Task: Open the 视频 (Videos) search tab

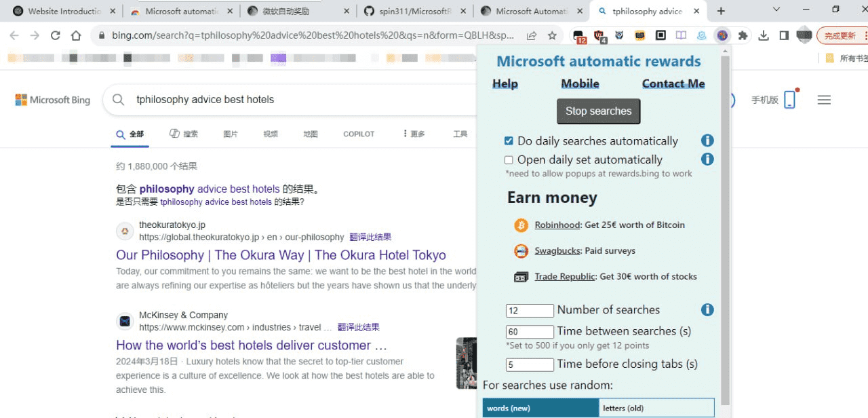Action: pos(271,134)
